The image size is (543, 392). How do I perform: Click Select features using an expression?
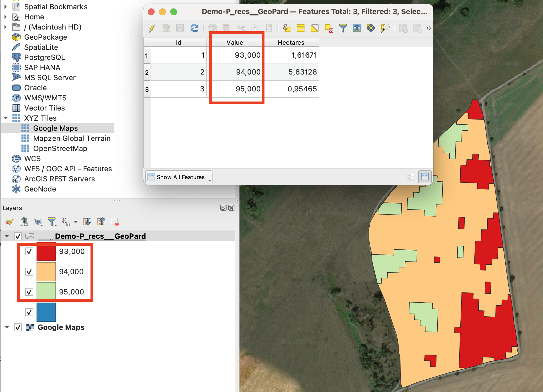click(x=287, y=28)
